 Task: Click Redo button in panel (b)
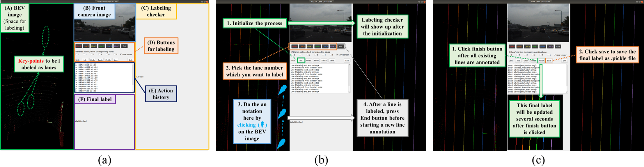tap(316, 61)
